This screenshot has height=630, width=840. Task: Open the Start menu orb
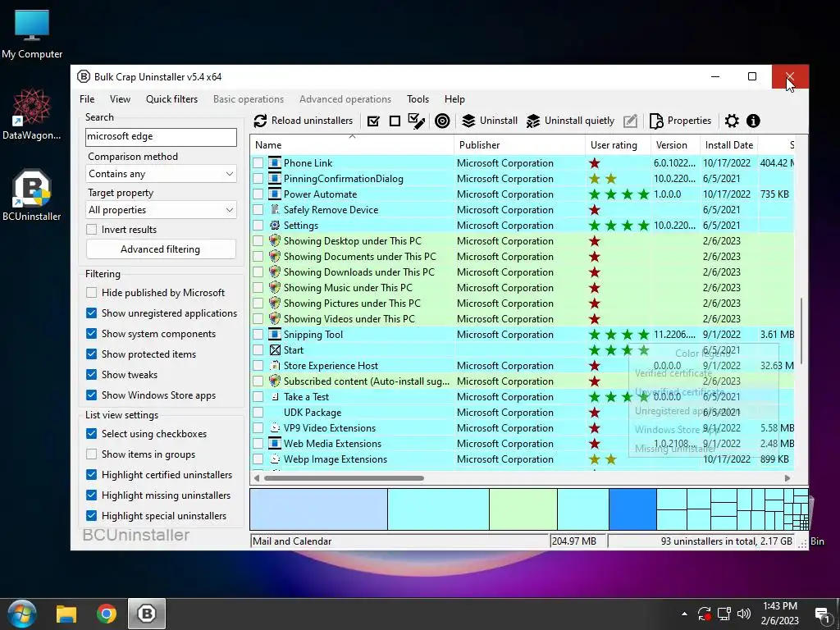point(22,614)
